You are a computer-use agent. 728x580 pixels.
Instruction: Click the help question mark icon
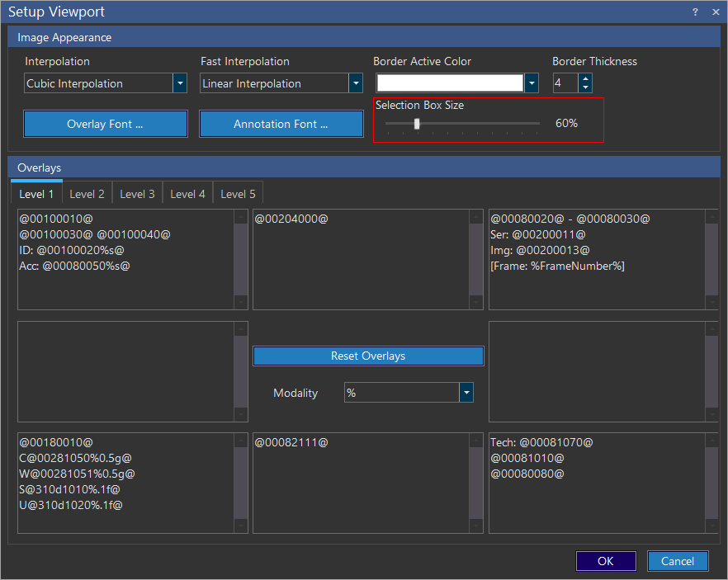coord(695,12)
